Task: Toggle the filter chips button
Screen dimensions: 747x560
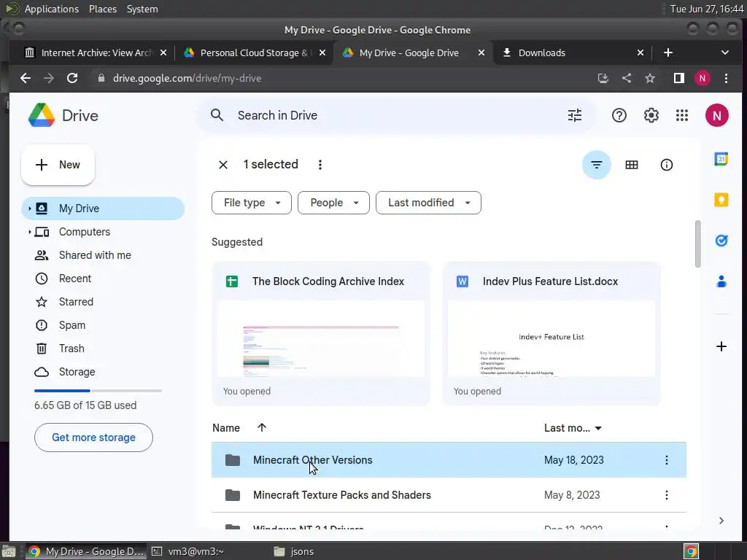Action: pyautogui.click(x=597, y=165)
